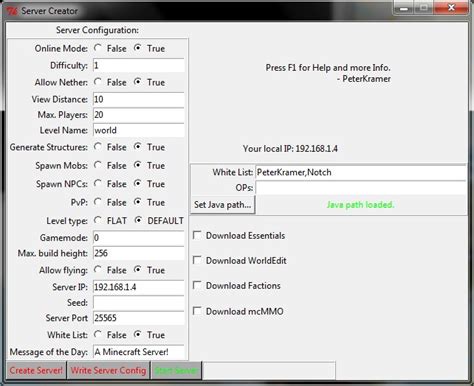Disable Spawn Mobs with False option
Viewport: 474px width, 386px height.
click(98, 165)
